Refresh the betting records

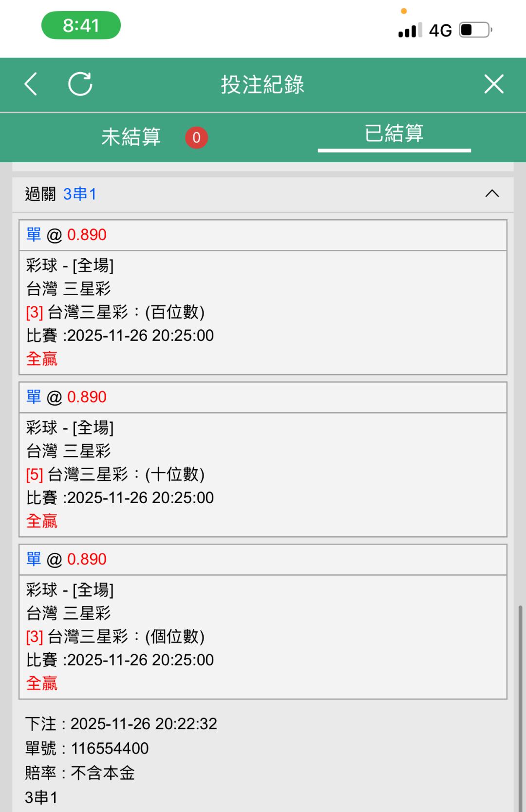pos(80,84)
